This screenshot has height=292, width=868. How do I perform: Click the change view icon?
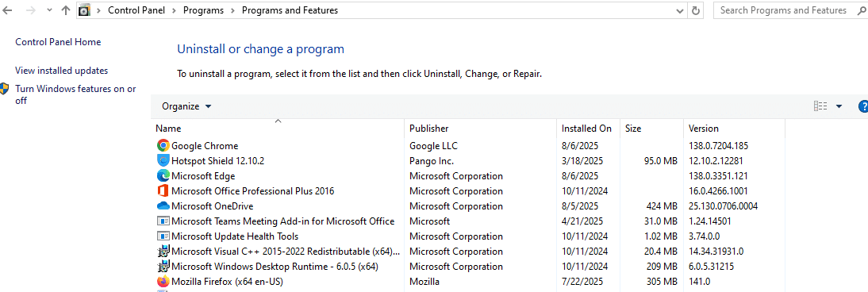[x=820, y=106]
